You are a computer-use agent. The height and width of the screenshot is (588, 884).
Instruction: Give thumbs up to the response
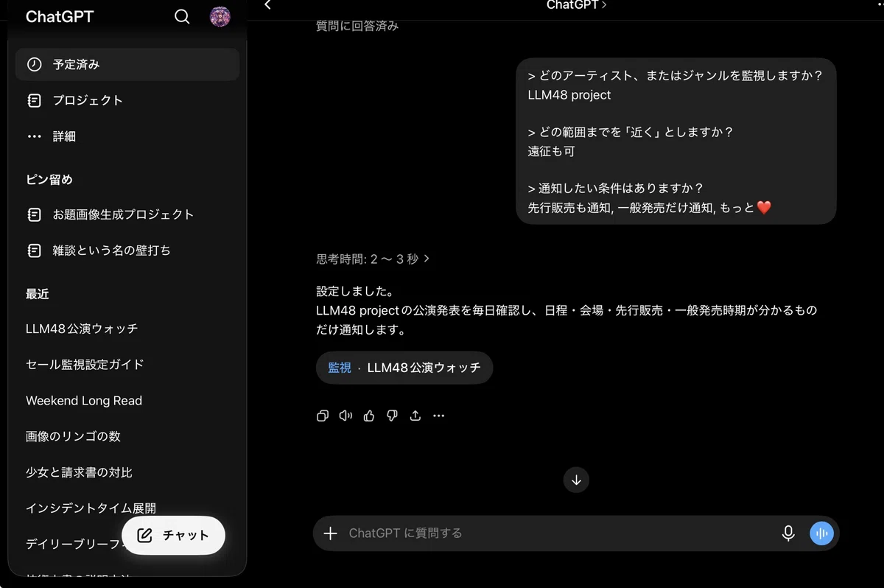pos(369,416)
